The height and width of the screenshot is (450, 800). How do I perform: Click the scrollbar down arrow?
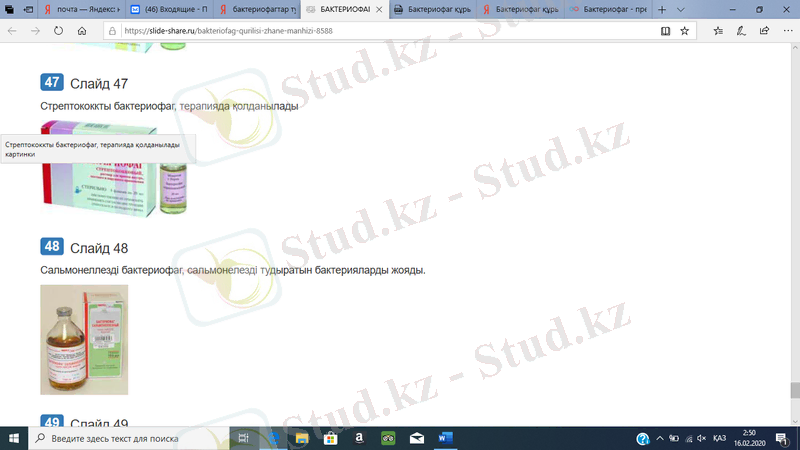tap(795, 422)
